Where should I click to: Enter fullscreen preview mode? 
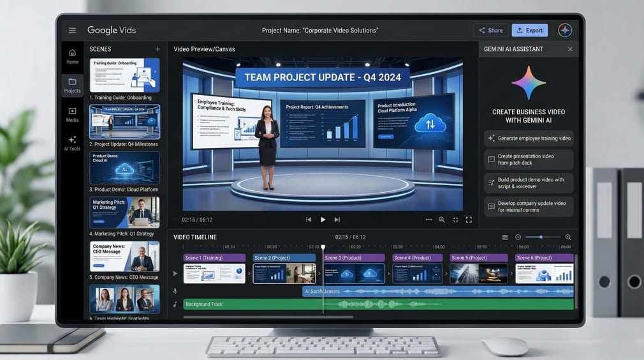(469, 220)
